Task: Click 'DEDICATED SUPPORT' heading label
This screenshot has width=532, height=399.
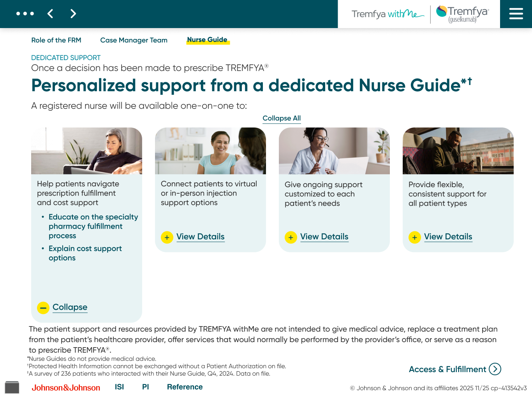Action: (66, 58)
